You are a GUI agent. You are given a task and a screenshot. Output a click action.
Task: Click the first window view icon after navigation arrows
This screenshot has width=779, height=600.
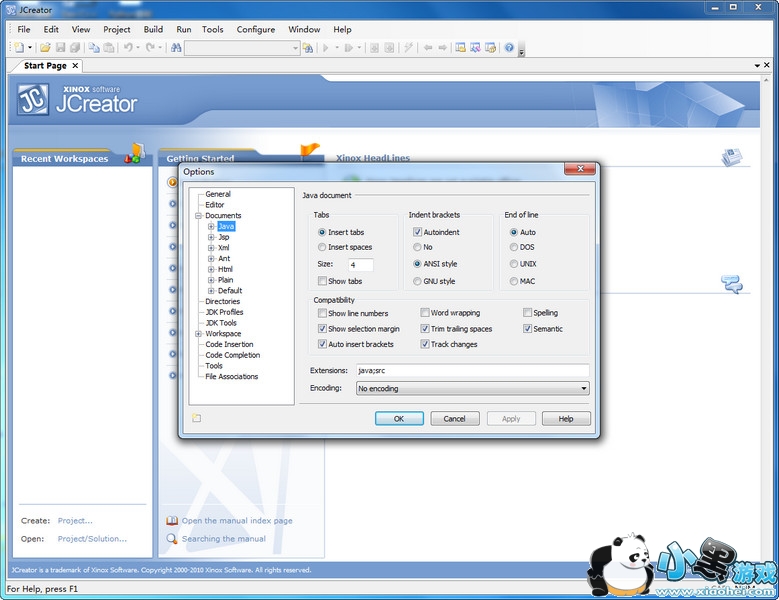461,48
